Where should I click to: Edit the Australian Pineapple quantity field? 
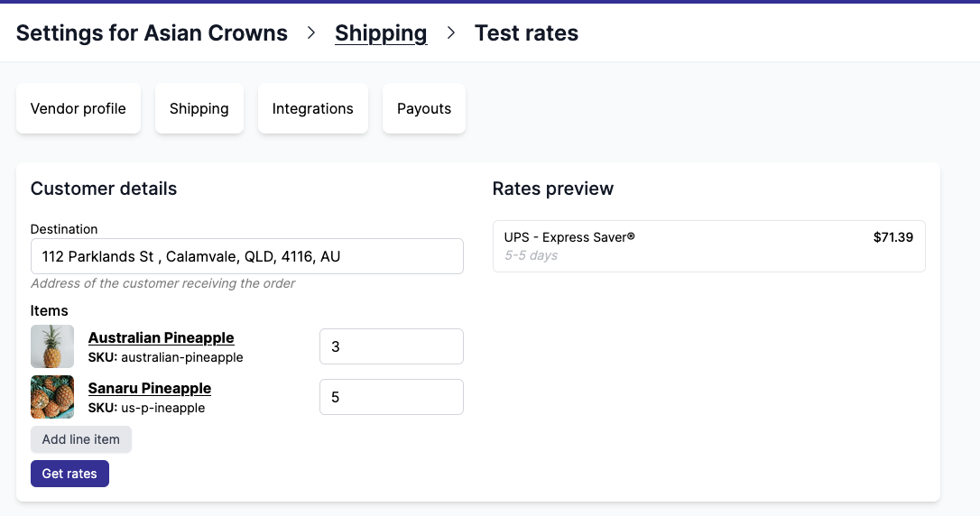[392, 346]
